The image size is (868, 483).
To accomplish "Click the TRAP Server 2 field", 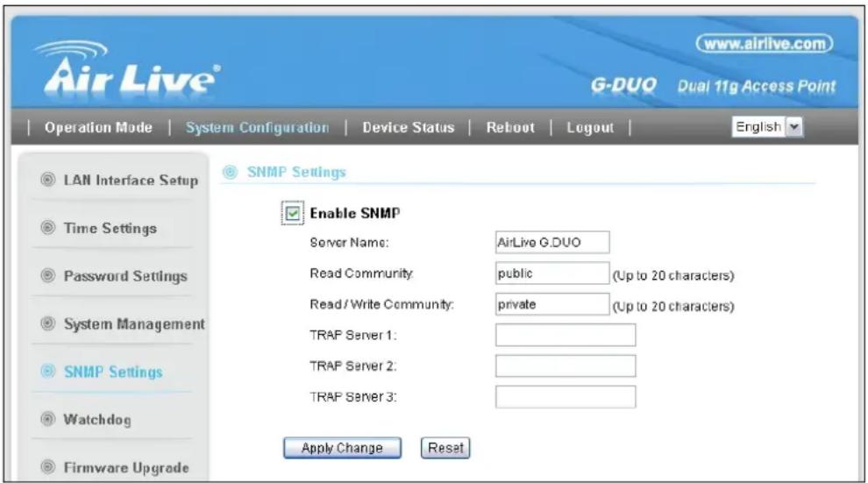I will coord(566,366).
